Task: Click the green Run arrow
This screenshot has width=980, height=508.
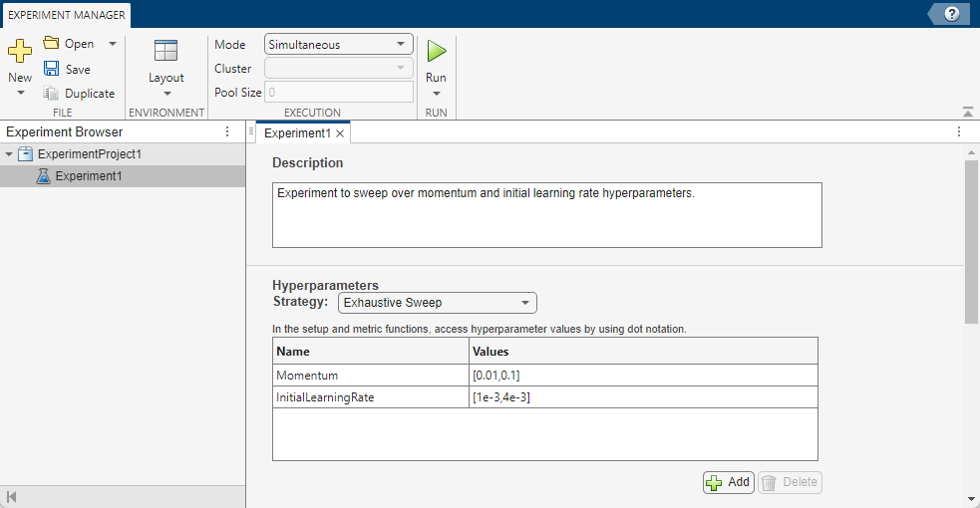Action: click(x=436, y=51)
